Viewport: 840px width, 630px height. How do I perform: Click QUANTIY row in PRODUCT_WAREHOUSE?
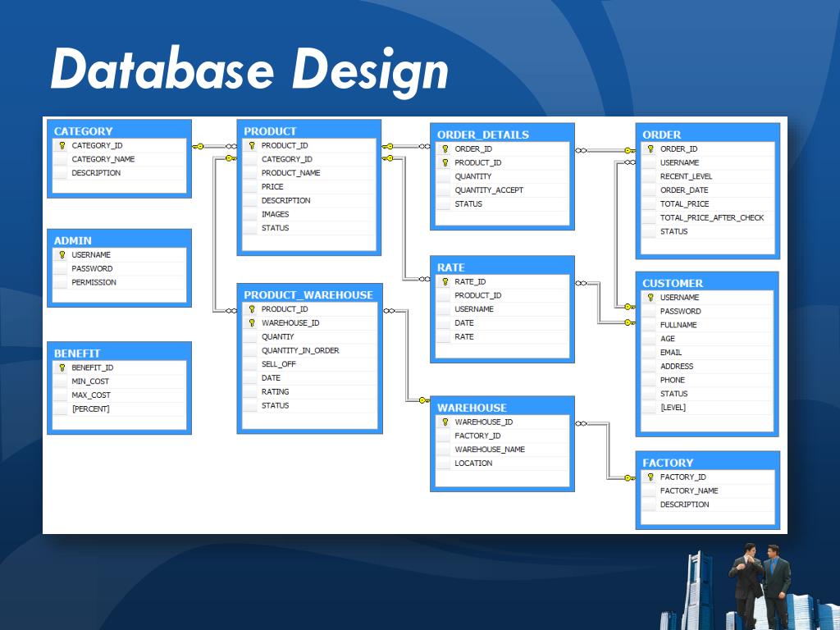tap(309, 337)
